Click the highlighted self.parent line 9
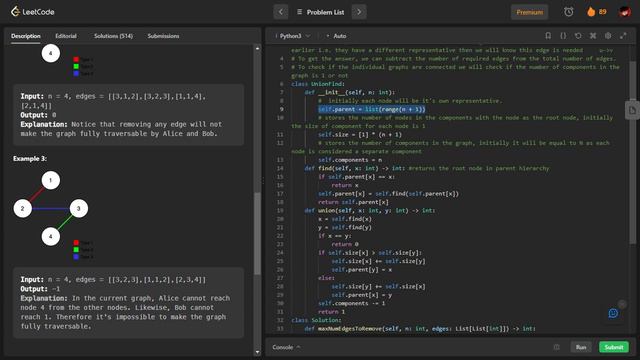Viewport: 640px width, 360px height. 371,109
